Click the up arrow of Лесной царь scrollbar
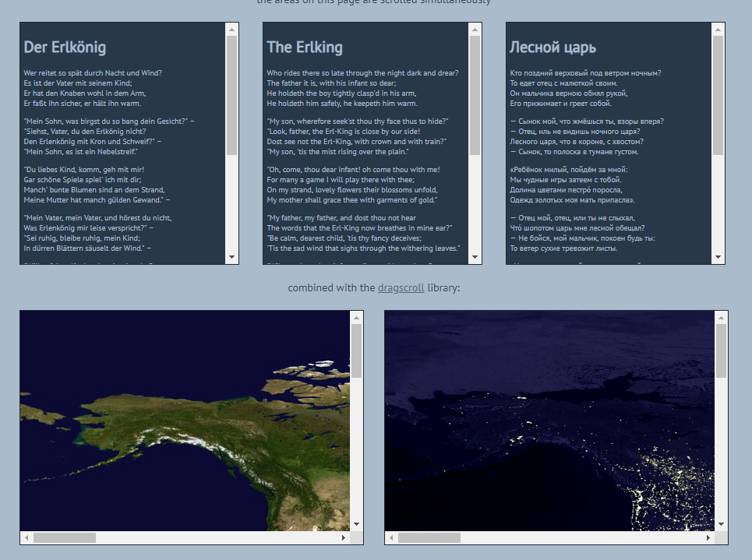 point(718,30)
